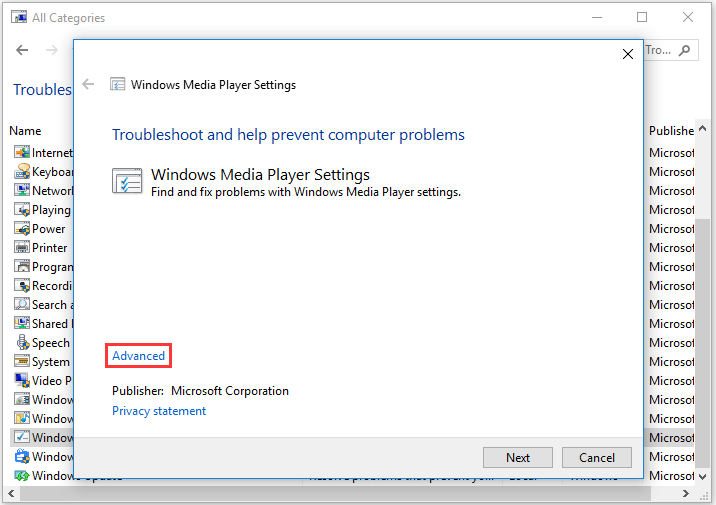
Task: Click the System list item text
Action: point(51,362)
